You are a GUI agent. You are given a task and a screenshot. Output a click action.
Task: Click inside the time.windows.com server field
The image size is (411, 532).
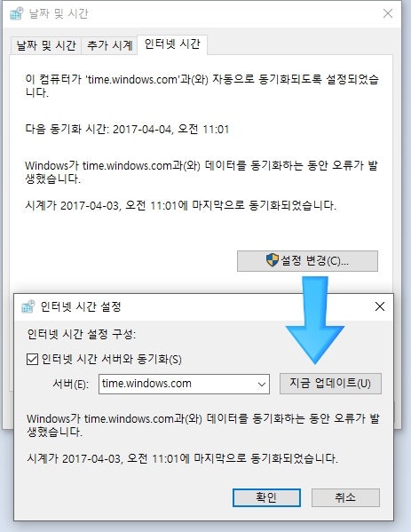(184, 384)
